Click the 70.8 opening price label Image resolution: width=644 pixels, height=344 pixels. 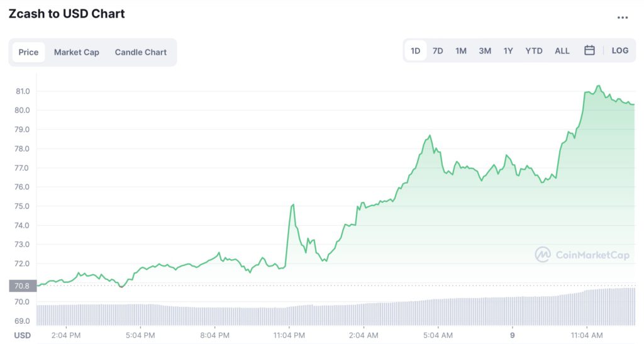(22, 286)
